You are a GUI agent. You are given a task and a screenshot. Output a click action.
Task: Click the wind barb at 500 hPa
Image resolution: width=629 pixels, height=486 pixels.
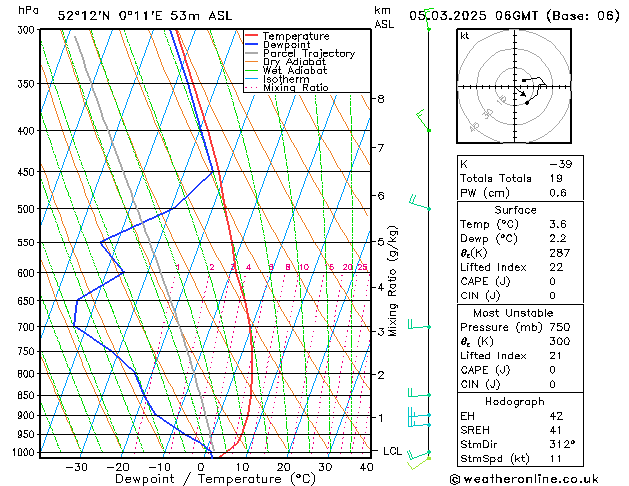click(419, 202)
